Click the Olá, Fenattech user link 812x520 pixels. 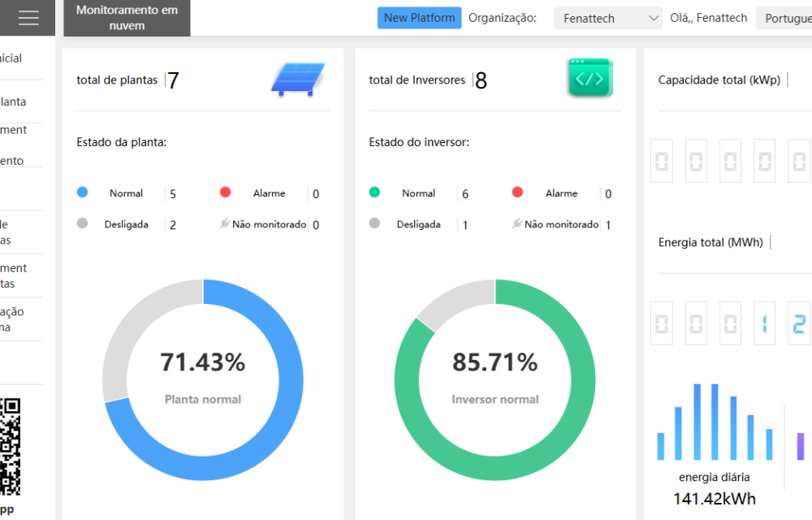708,18
